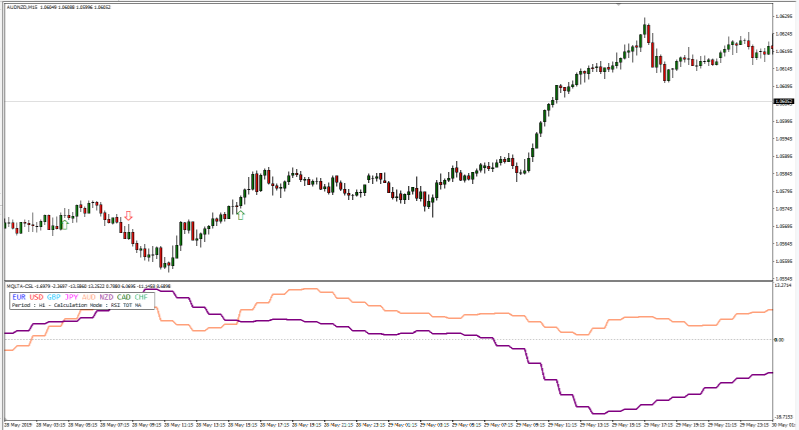799x430 pixels.
Task: Toggle the JPY currency label
Action: (x=71, y=297)
